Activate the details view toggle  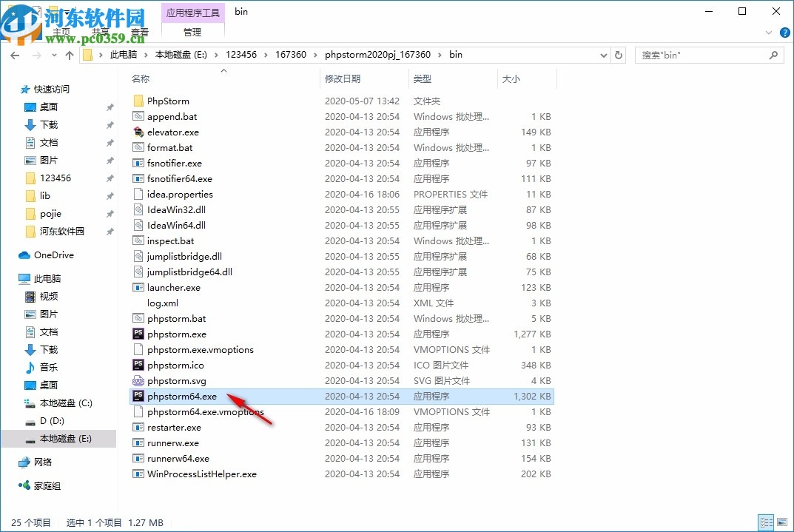[767, 522]
